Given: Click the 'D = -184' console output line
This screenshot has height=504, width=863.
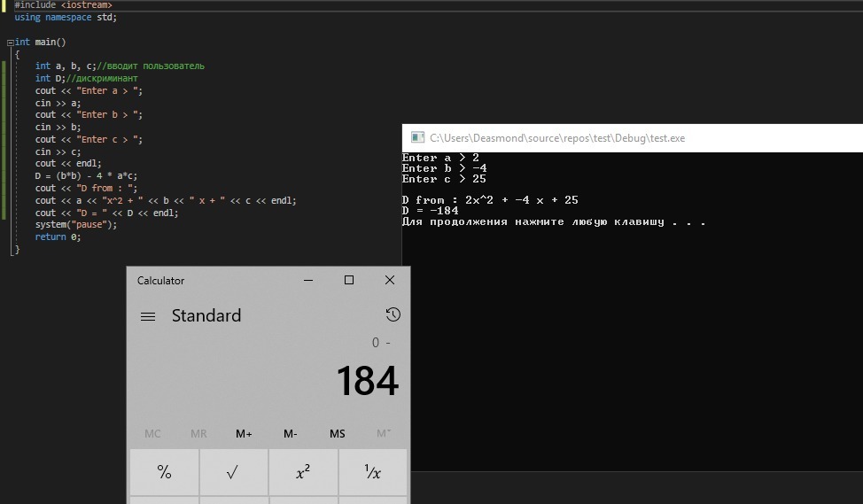Looking at the screenshot, I should coord(430,211).
